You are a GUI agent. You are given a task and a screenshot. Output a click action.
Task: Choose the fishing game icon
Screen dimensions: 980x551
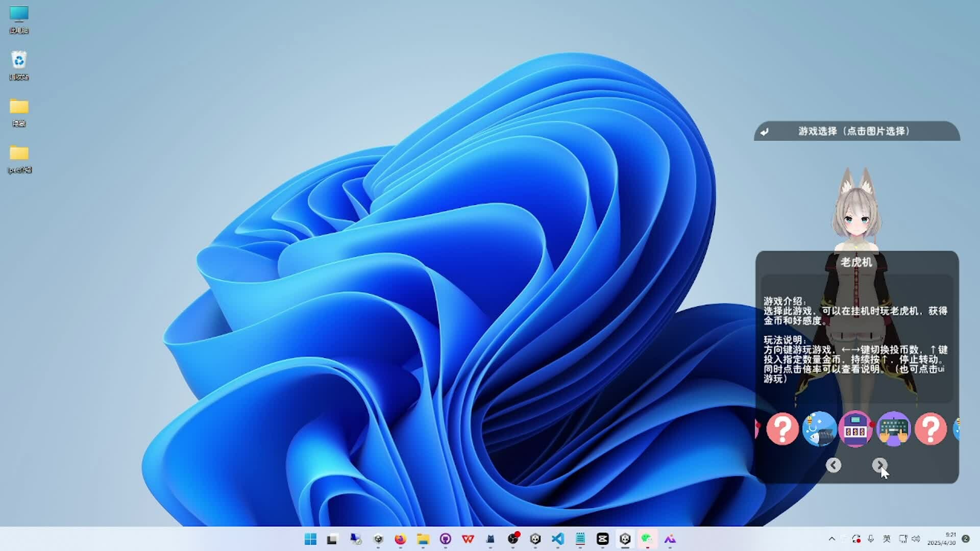point(819,429)
